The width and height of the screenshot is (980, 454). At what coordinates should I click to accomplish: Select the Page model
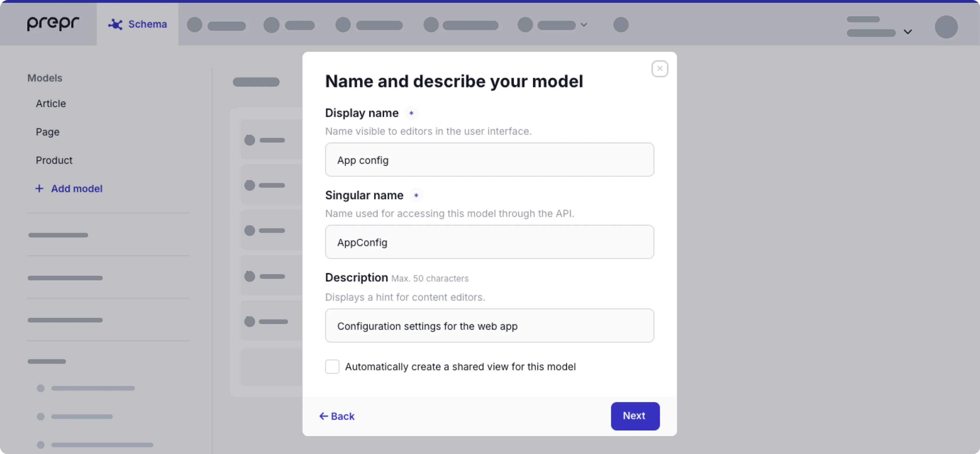(x=47, y=132)
